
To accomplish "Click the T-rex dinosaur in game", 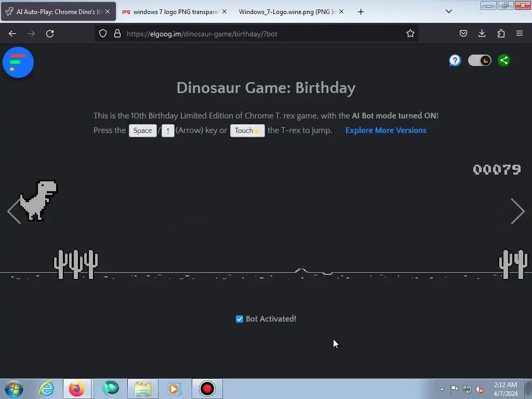I will pos(38,201).
